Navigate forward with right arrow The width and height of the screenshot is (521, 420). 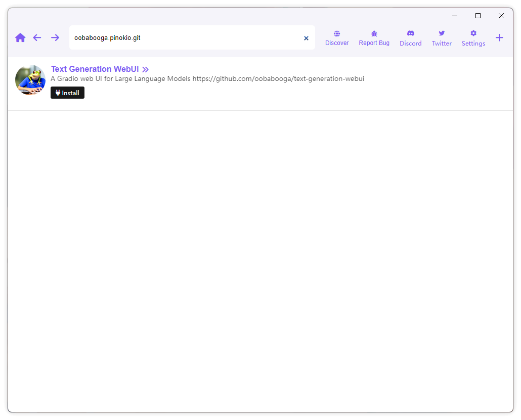55,37
